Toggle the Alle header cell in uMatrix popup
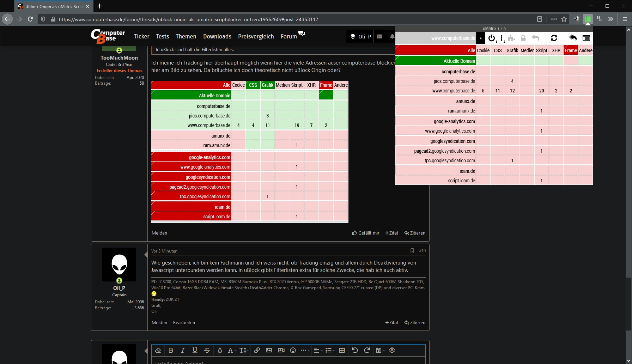 [x=436, y=50]
